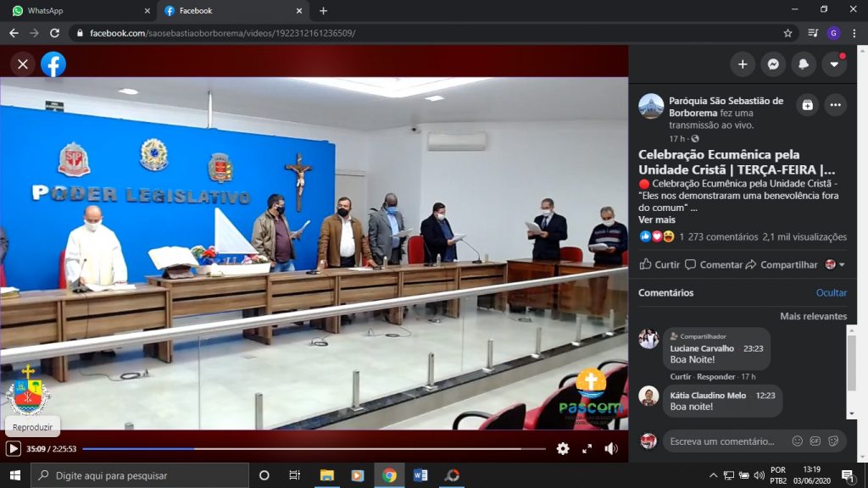Jump to 23:23 timestamp in comment
Viewport: 868px width, 488px height.
click(753, 348)
